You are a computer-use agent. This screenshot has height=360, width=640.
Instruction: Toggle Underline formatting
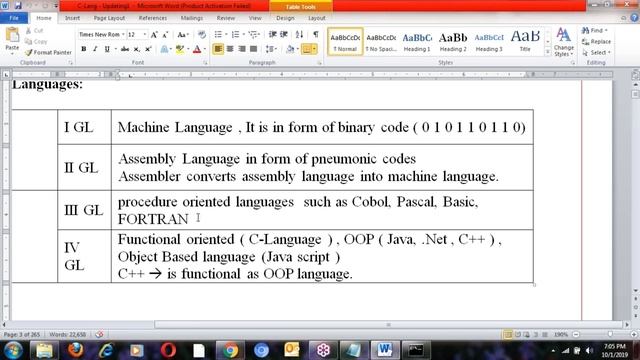click(107, 49)
